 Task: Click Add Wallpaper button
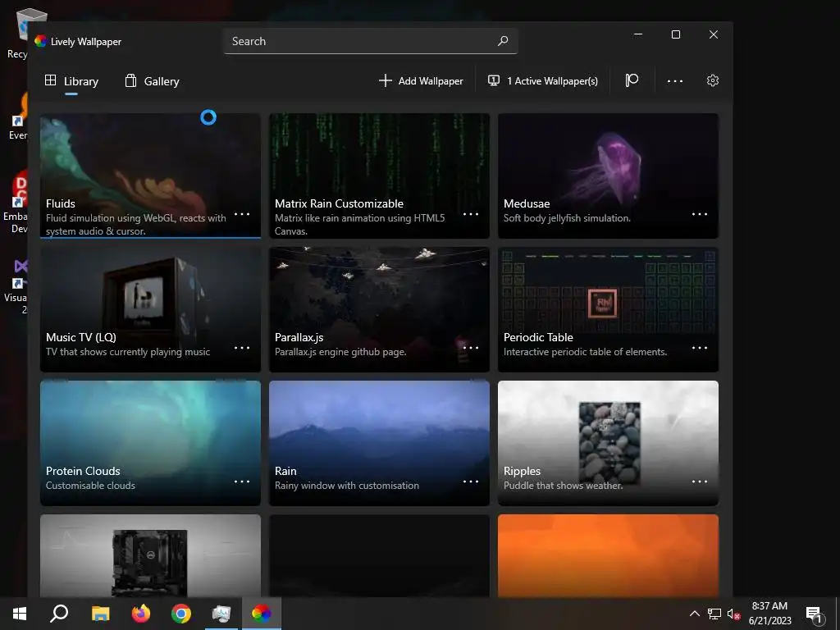pyautogui.click(x=421, y=81)
